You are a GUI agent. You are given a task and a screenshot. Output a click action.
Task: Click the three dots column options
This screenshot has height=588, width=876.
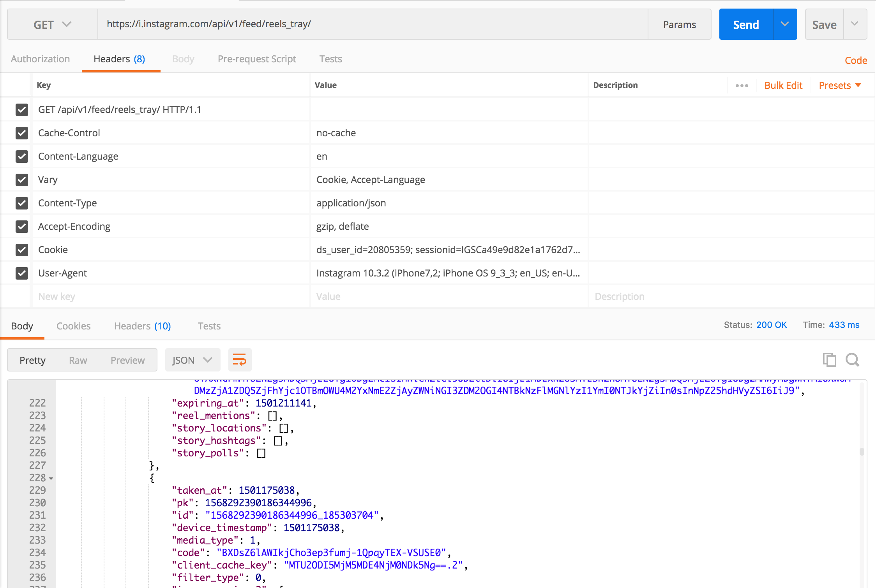pos(742,86)
